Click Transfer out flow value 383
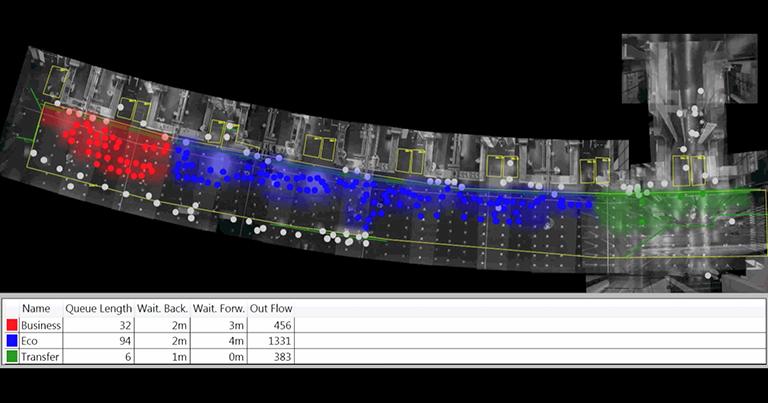This screenshot has width=768, height=403. [283, 356]
